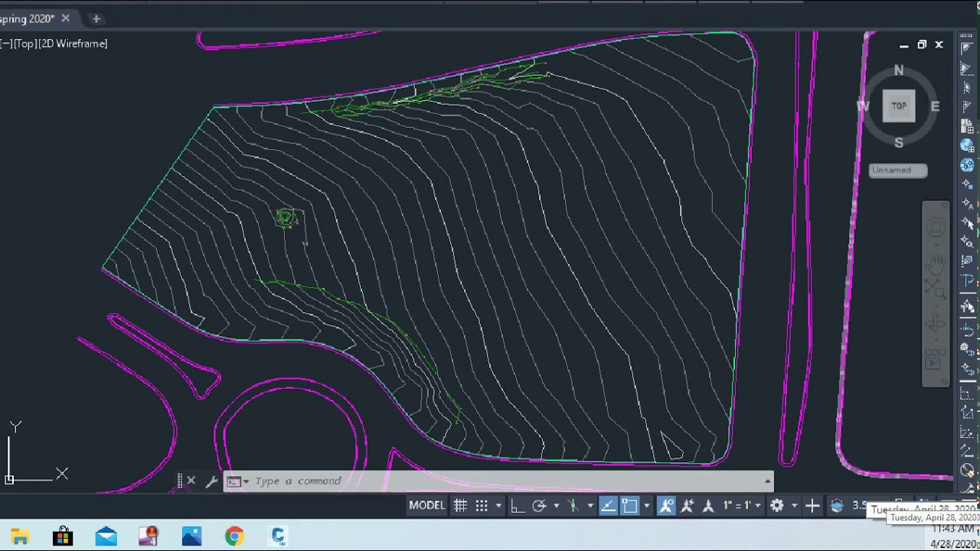
Task: Click the point with letter A icon in right toolbar
Action: tap(967, 204)
